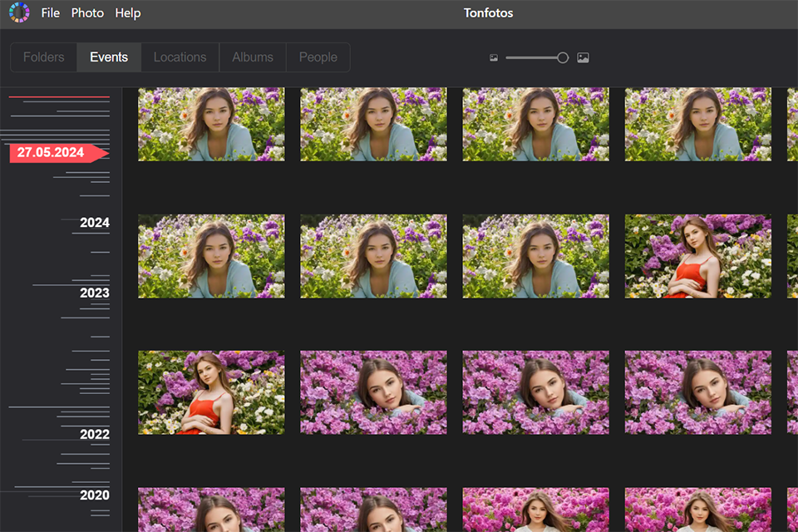Open the Albums view

[252, 57]
